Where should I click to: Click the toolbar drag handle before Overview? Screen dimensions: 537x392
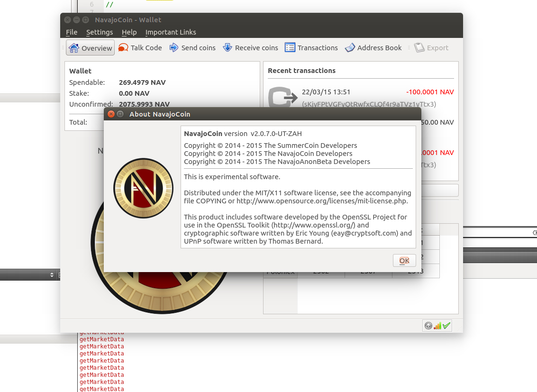click(63, 48)
